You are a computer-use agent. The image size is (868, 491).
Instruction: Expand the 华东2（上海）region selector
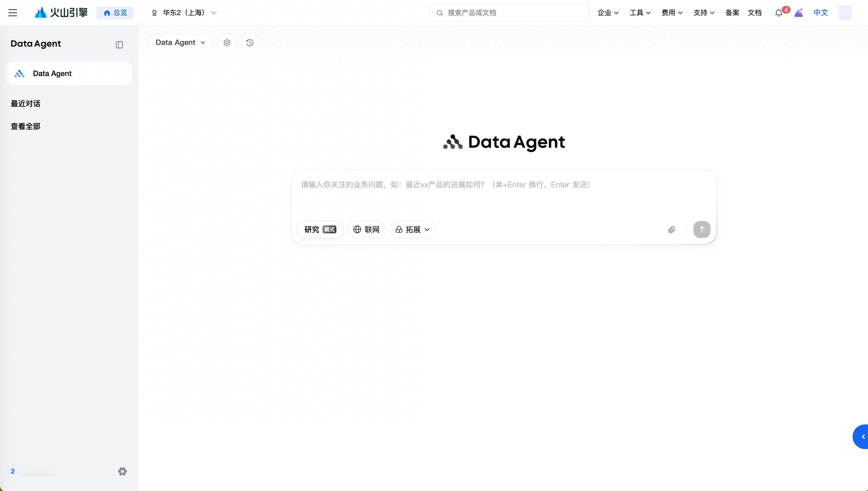[184, 13]
